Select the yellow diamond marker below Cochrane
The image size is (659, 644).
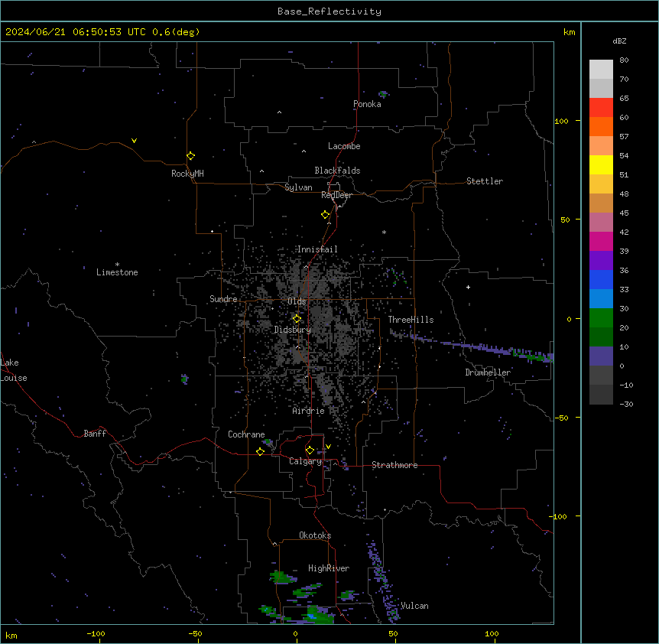[x=260, y=451]
